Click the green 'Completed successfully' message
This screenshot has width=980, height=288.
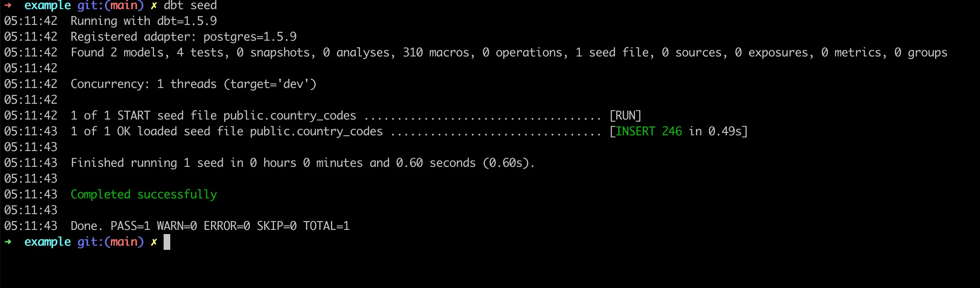pos(144,194)
